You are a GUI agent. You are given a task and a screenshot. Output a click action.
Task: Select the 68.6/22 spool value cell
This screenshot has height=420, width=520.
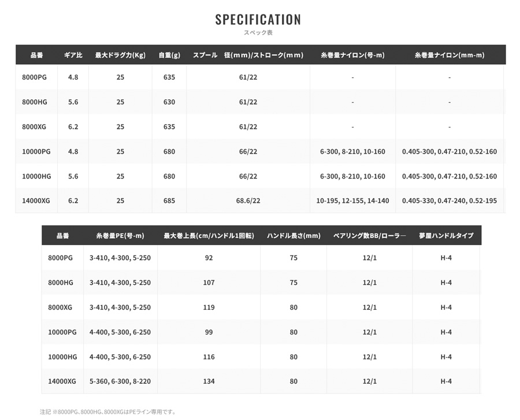click(x=248, y=200)
